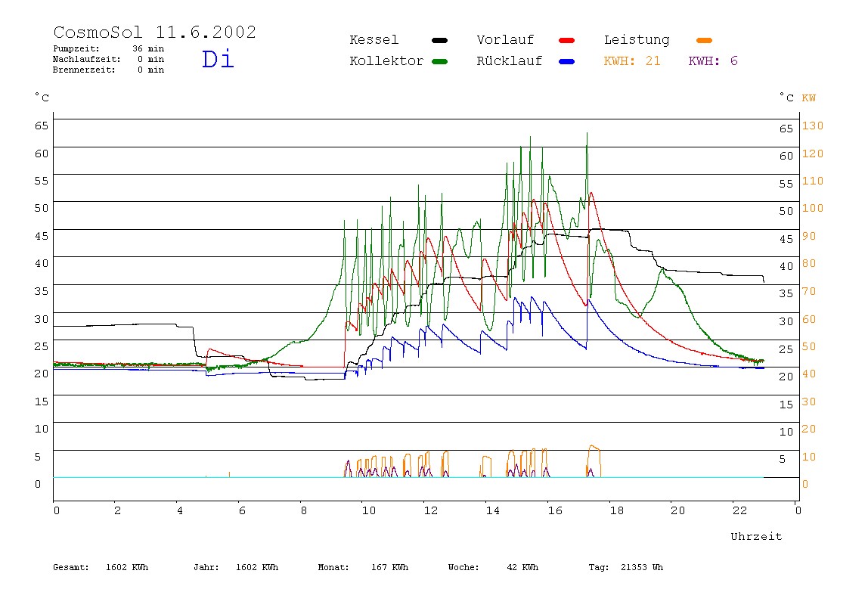Click the orange Leistung legend swatch
The width and height of the screenshot is (868, 614).
[x=704, y=40]
